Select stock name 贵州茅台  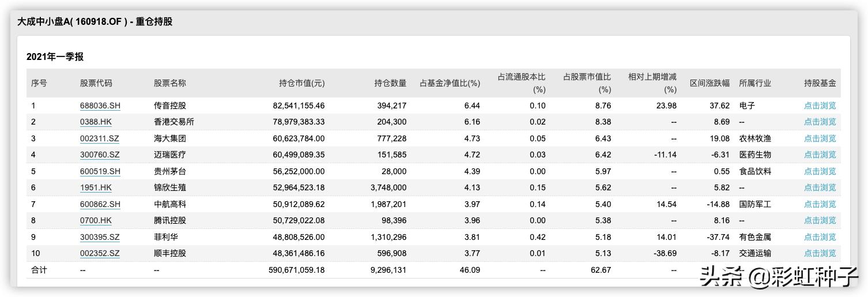coord(169,171)
